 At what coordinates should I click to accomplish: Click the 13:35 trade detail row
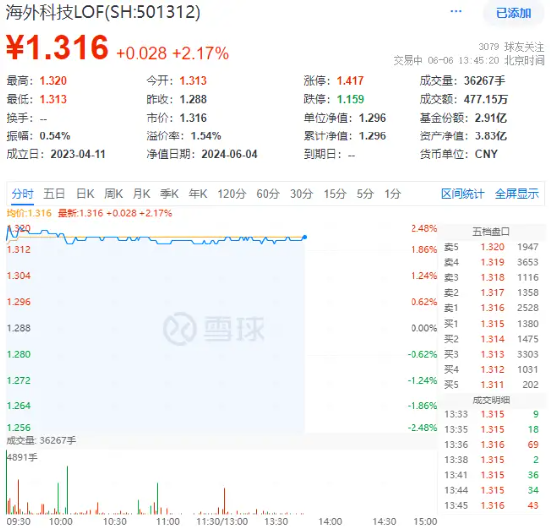click(x=491, y=429)
